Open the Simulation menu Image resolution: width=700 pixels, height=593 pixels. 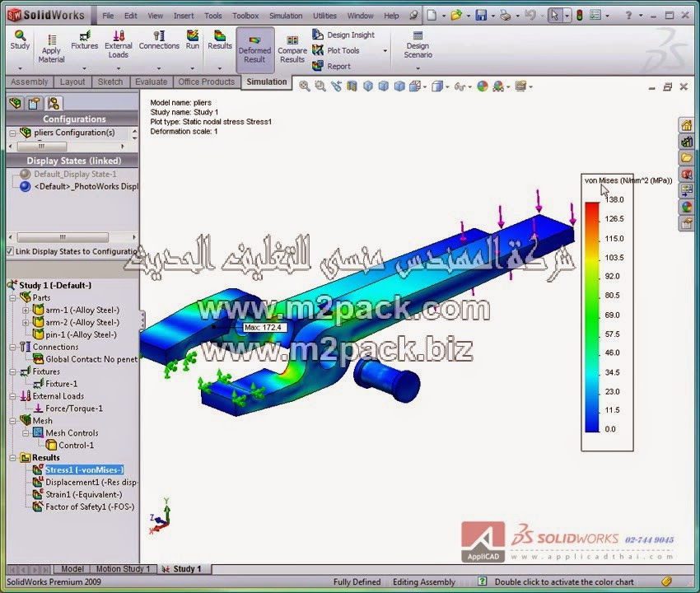click(286, 16)
